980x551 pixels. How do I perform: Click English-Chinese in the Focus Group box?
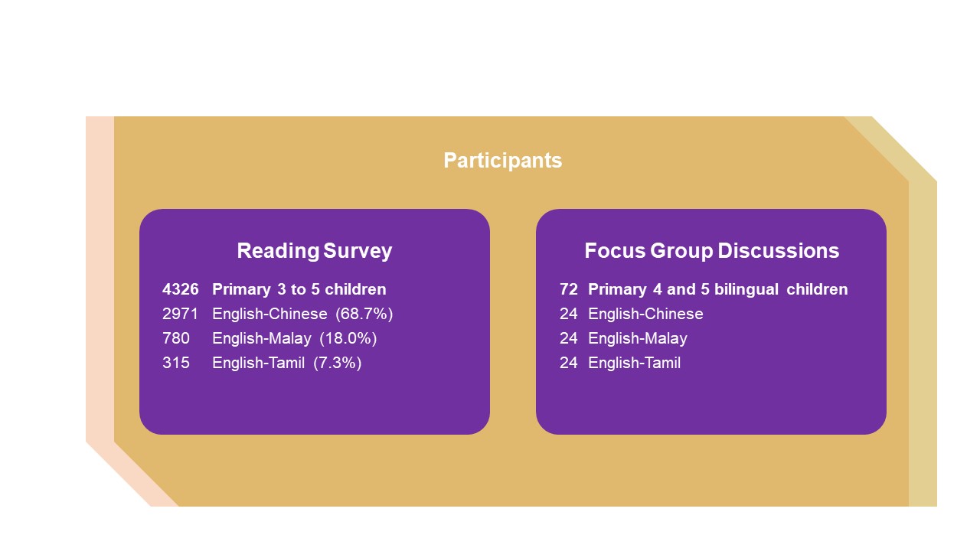[x=645, y=314]
